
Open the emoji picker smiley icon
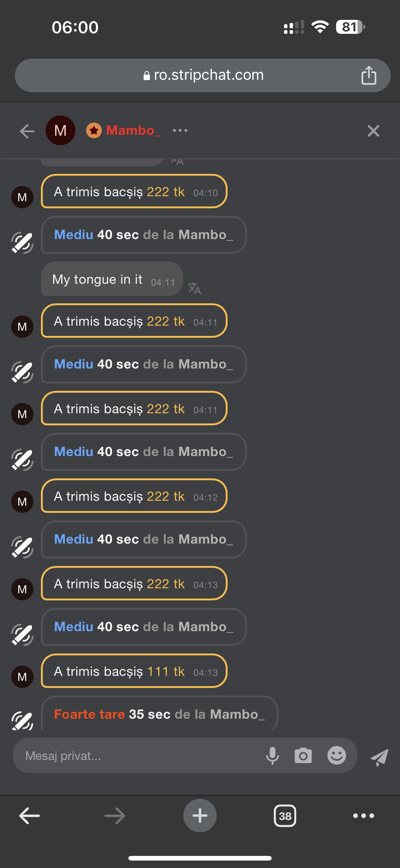tap(336, 755)
